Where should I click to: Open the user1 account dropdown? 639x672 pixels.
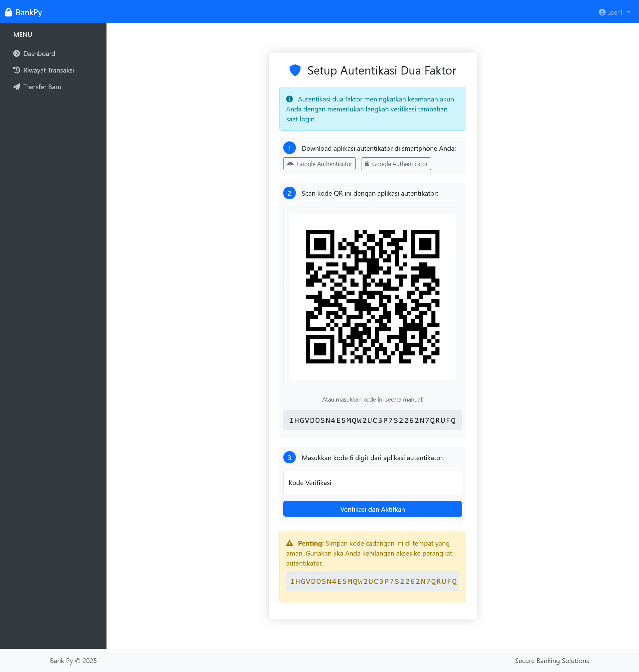[614, 12]
